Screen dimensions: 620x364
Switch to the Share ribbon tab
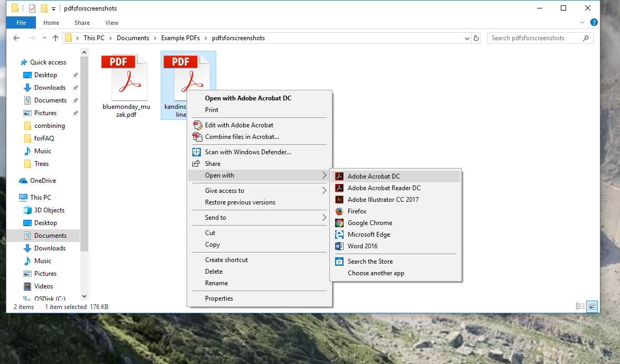[x=82, y=23]
